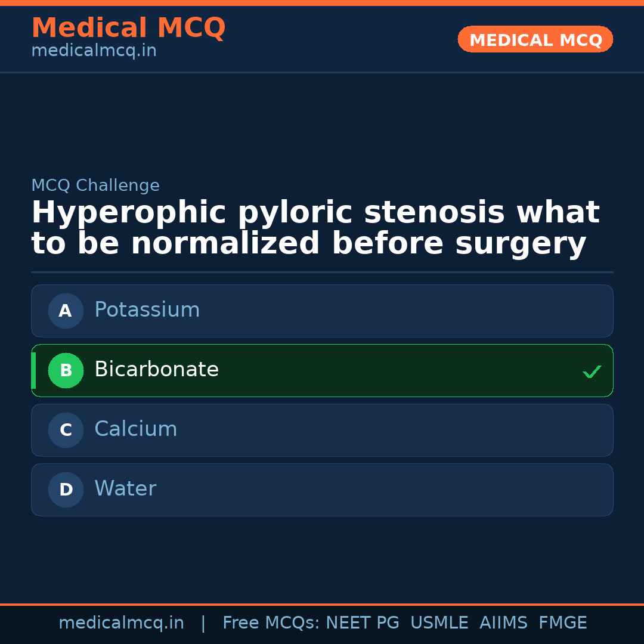Click the green B circle badge
Screen dimensions: 644x644
66,370
